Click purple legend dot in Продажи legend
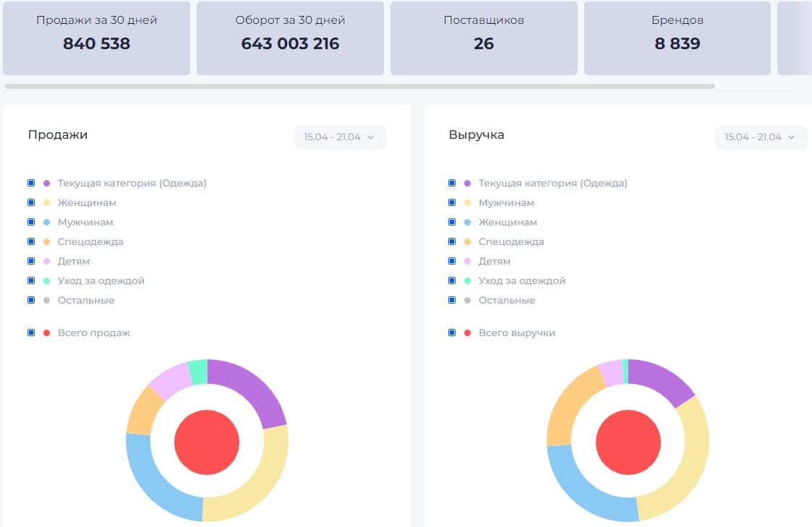 click(46, 184)
